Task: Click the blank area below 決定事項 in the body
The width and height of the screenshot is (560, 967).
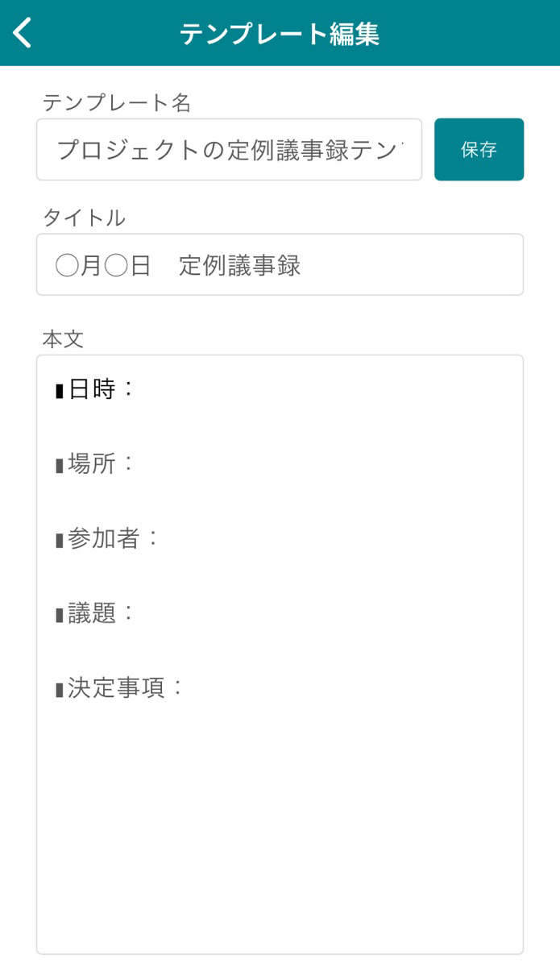Action: pos(280,822)
